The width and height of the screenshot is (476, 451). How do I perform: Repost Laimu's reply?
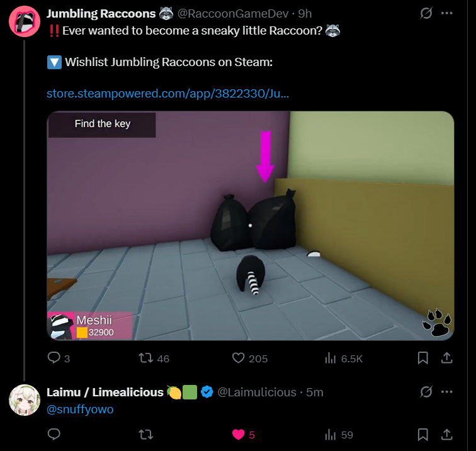145,435
